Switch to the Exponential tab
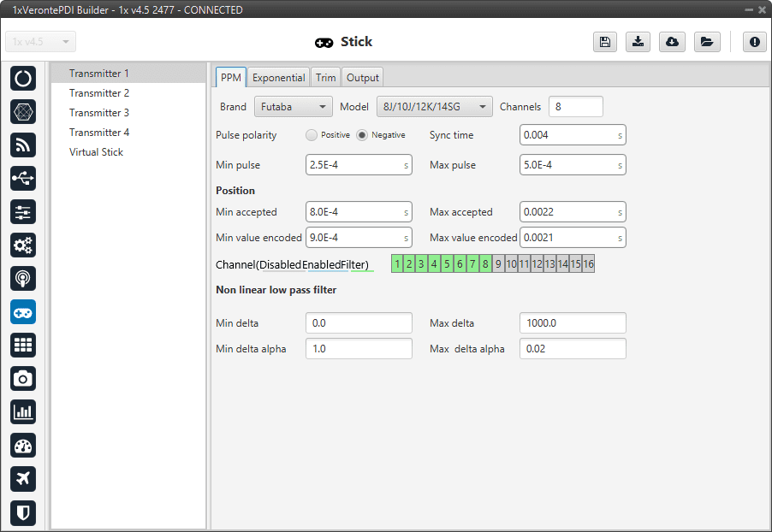This screenshot has height=532, width=772. pos(279,78)
